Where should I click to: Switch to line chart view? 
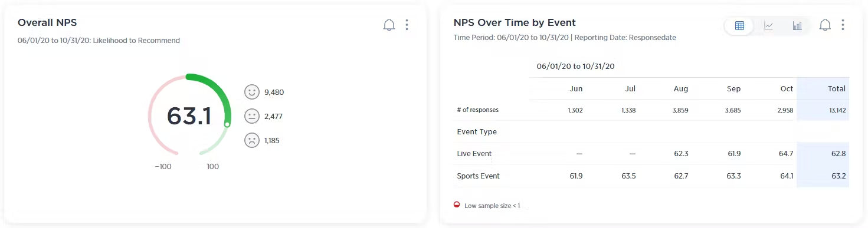pos(768,25)
